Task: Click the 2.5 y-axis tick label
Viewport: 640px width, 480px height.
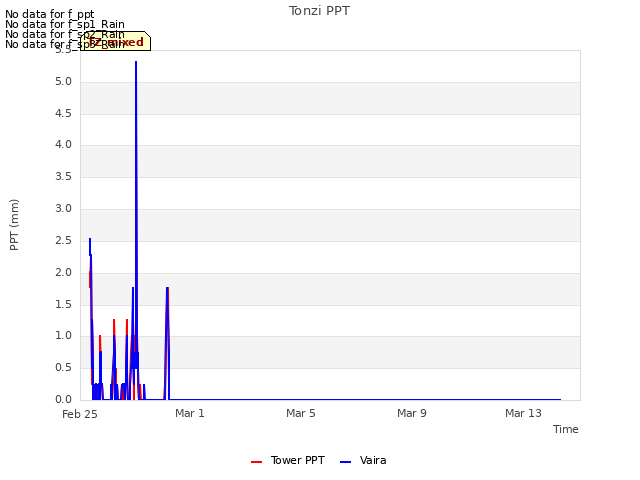Action: tap(63, 240)
